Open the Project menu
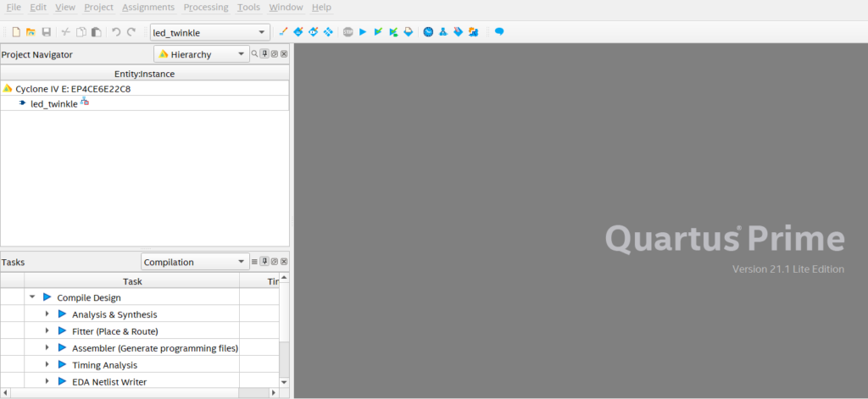868x399 pixels. pyautogui.click(x=98, y=7)
